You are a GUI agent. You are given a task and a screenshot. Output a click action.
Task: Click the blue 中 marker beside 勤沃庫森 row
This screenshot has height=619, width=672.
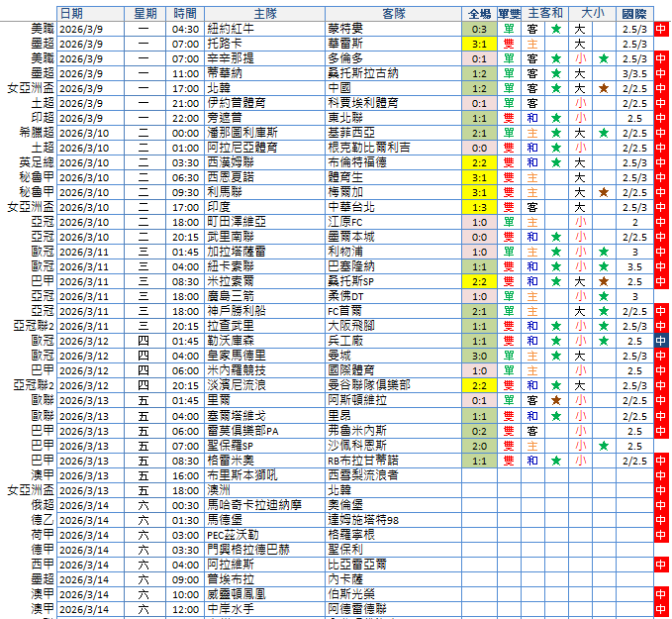pyautogui.click(x=661, y=342)
